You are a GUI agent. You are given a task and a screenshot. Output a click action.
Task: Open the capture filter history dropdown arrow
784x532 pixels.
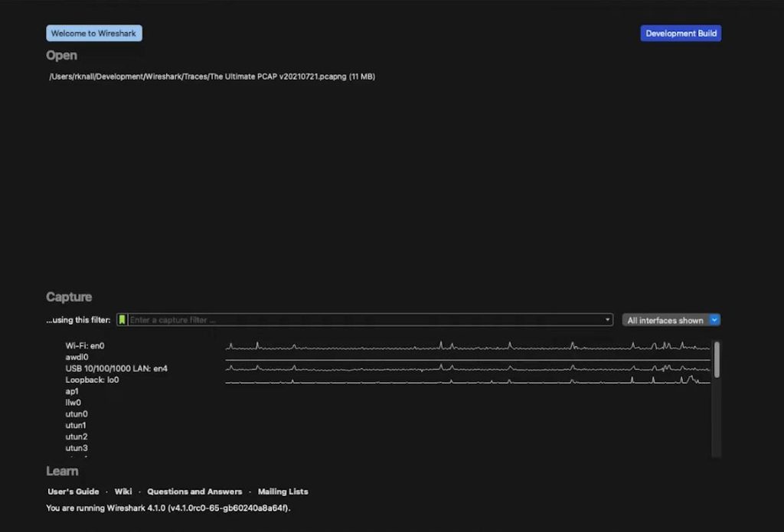(x=607, y=320)
